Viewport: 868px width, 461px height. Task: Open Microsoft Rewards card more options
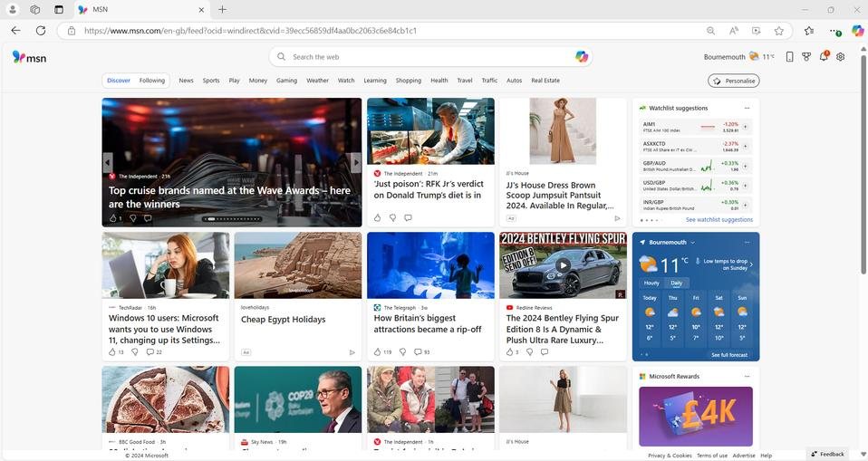747,377
